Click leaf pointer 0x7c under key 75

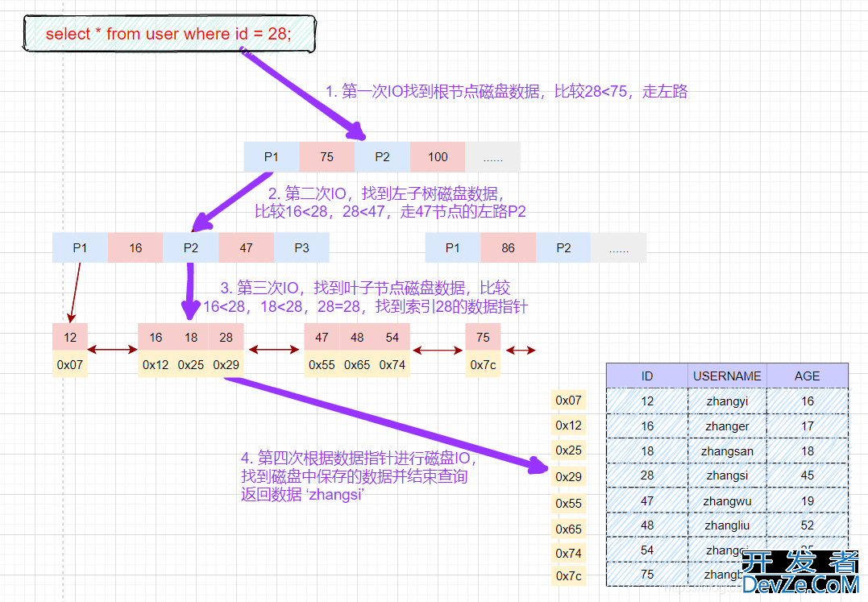click(483, 364)
